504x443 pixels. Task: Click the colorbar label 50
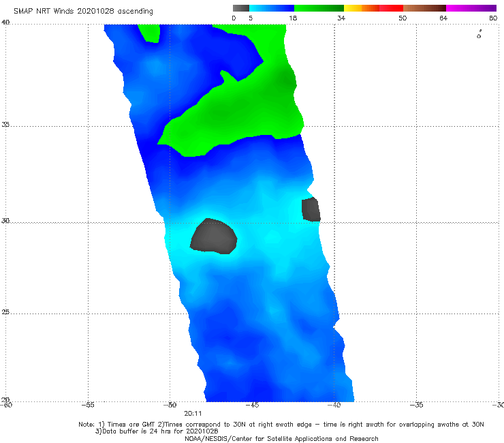coord(403,18)
